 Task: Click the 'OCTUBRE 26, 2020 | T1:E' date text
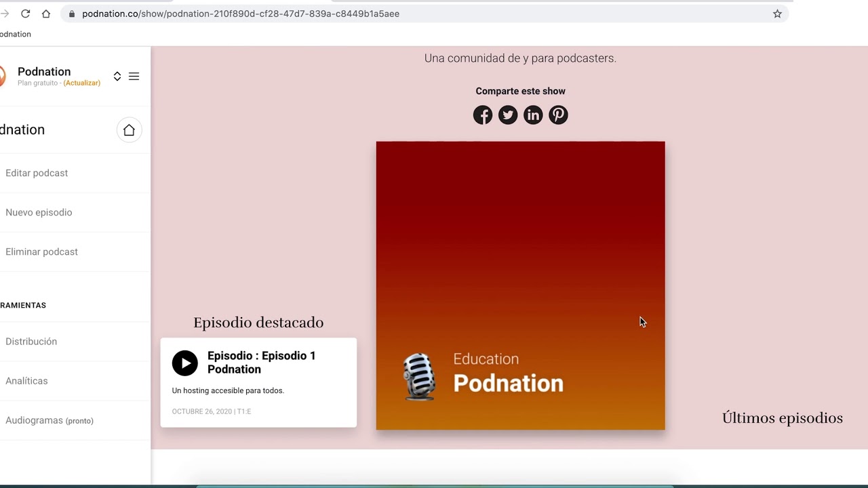(x=212, y=411)
